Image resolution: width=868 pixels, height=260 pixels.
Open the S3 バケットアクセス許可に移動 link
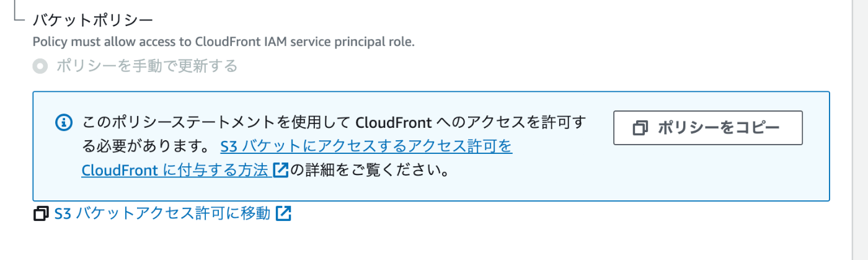click(162, 213)
